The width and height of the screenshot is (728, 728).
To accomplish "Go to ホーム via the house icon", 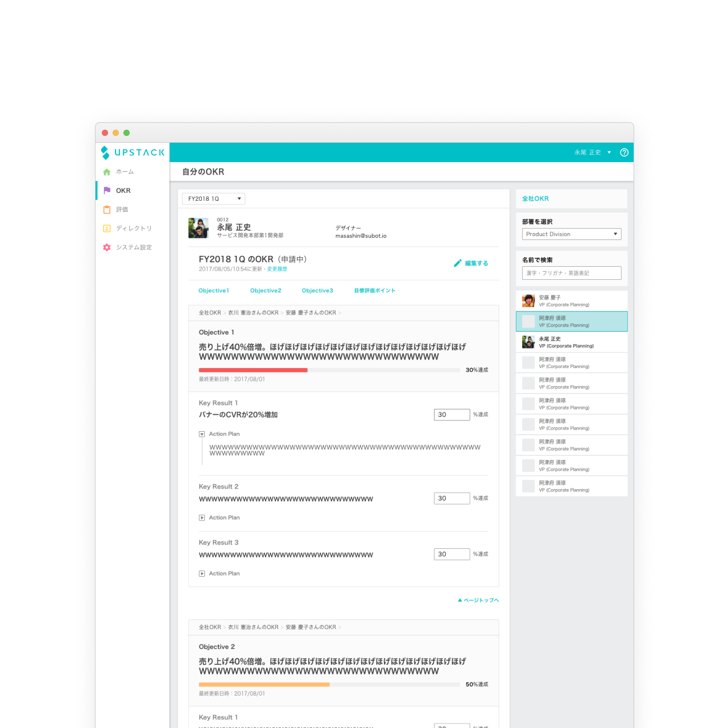I will 107,172.
